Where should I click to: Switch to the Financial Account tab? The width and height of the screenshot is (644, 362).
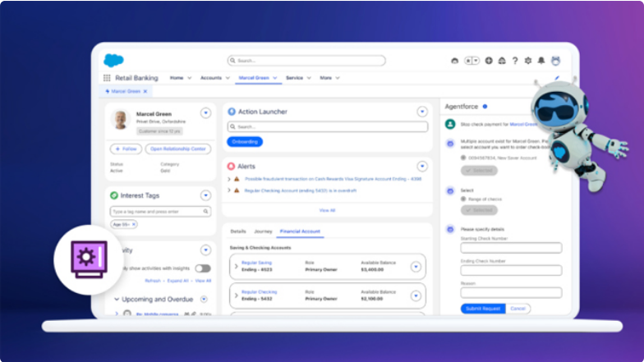[x=300, y=231]
